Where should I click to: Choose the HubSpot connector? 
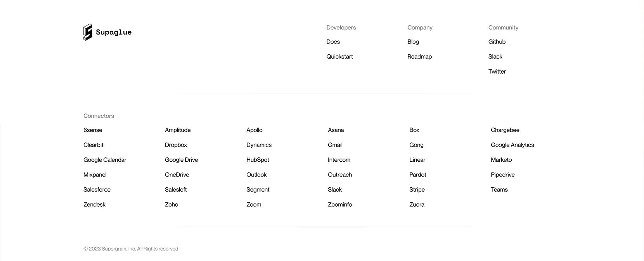[258, 160]
